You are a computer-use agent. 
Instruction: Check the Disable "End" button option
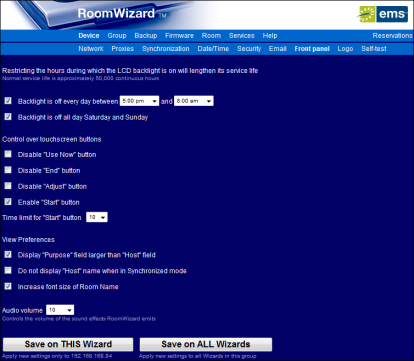[8, 170]
